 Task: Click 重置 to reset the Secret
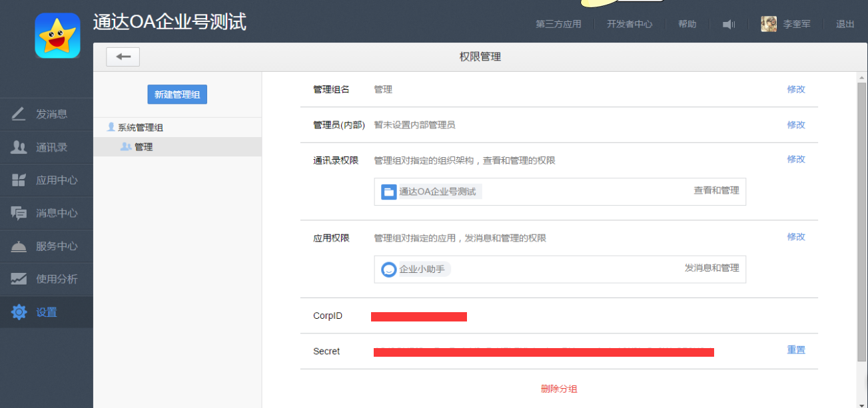coord(796,350)
